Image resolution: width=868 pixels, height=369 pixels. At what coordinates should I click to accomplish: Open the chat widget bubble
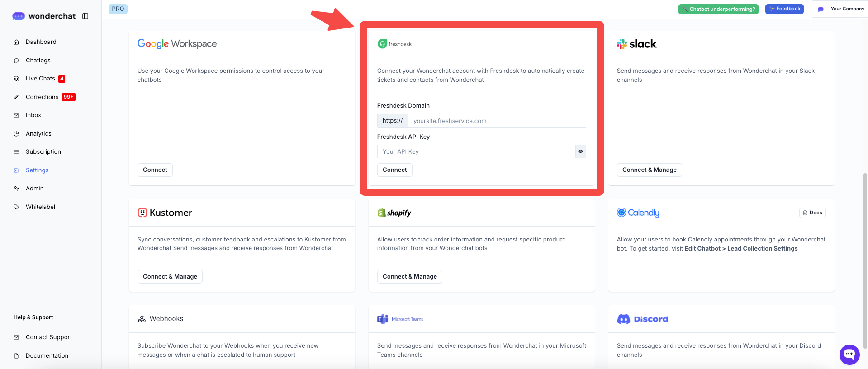849,355
